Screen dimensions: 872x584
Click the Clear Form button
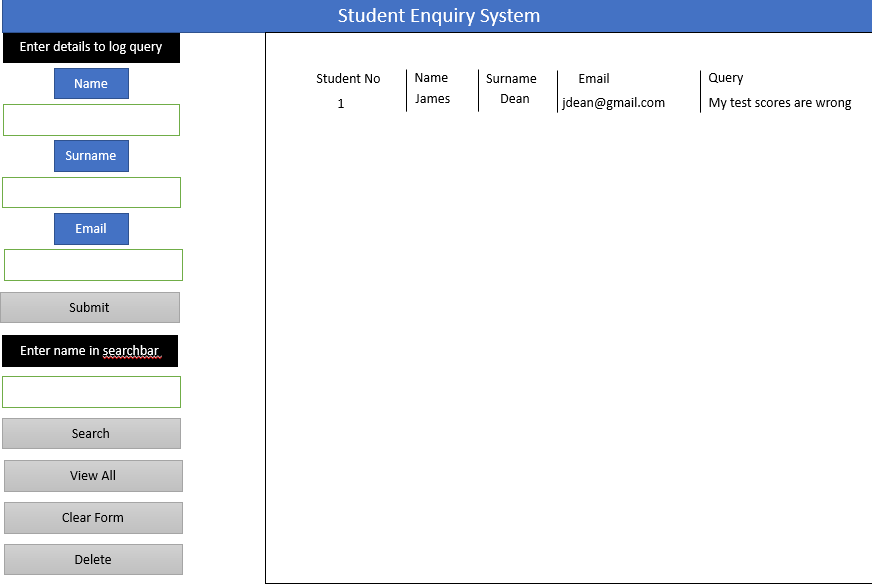click(x=93, y=518)
